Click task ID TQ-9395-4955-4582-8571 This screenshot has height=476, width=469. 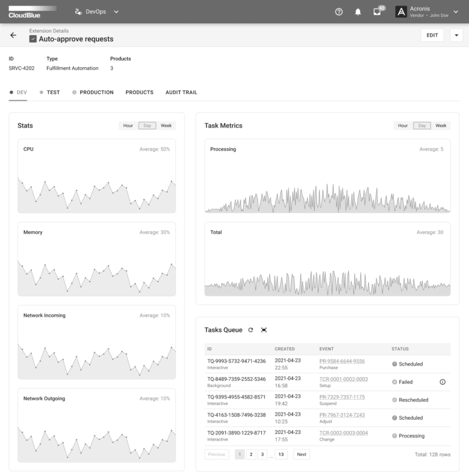coord(236,397)
